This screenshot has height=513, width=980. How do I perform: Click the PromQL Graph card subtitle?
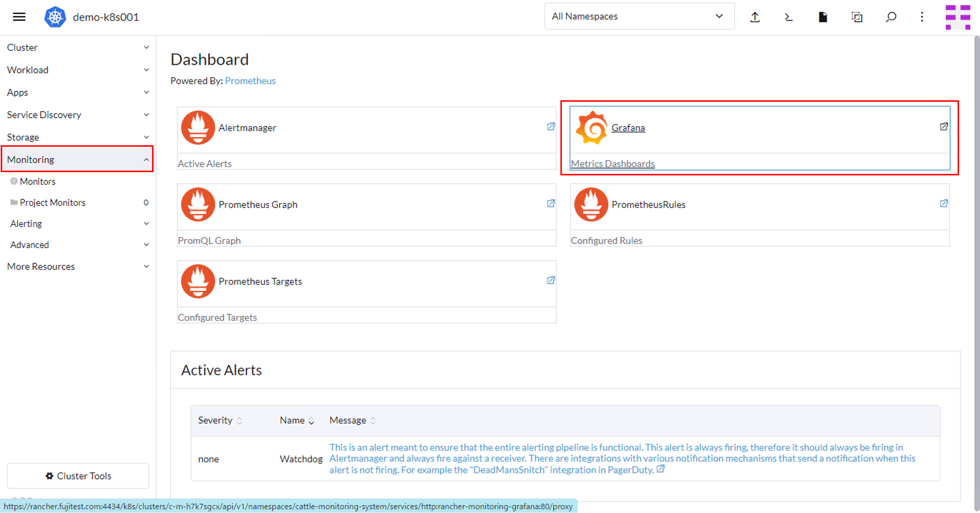[209, 241]
